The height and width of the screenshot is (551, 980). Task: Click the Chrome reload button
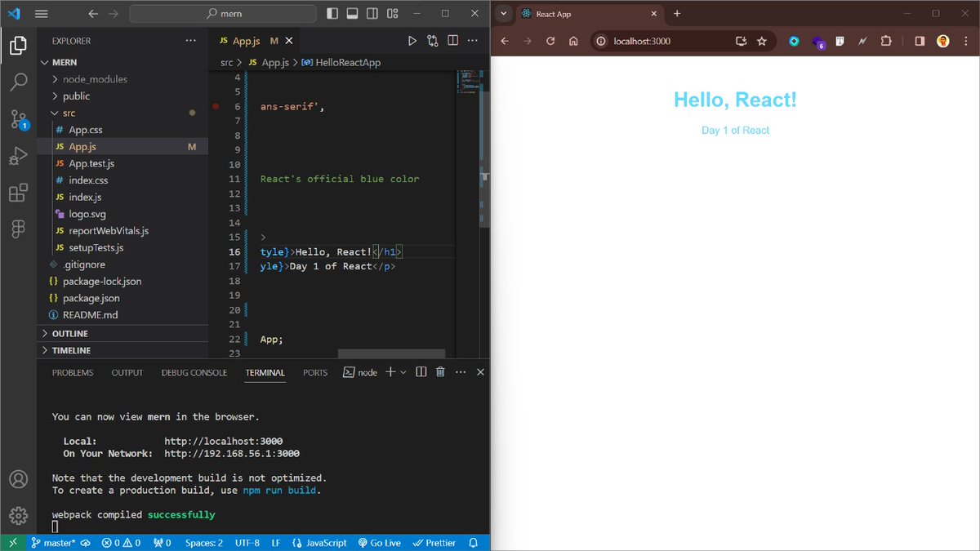(550, 41)
